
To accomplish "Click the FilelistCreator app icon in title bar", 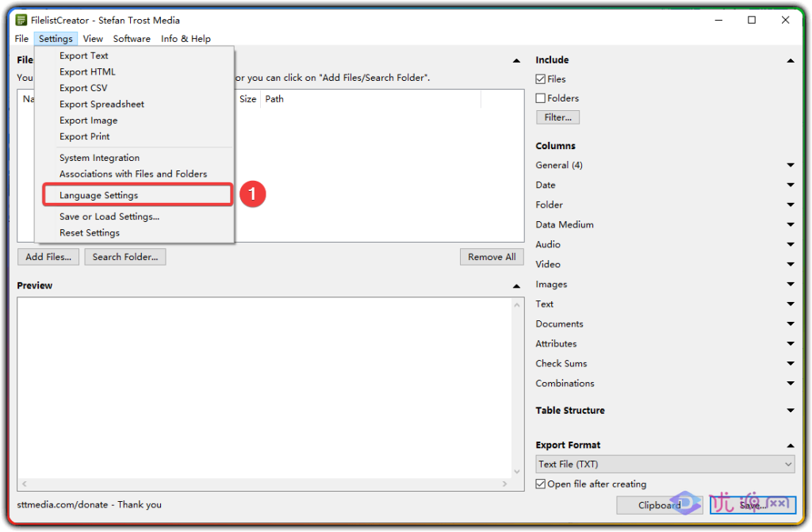I will point(21,20).
